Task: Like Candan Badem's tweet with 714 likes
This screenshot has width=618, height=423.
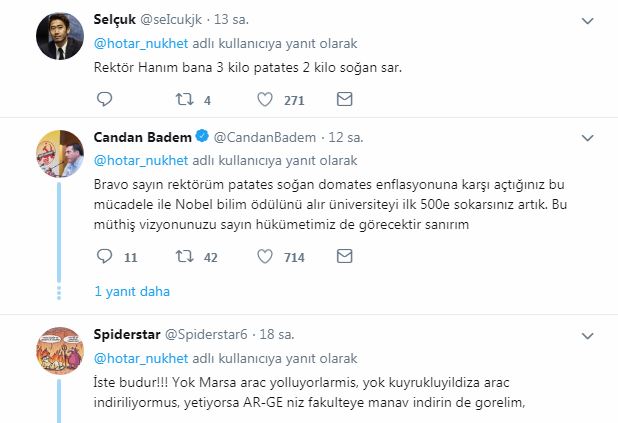Action: point(266,257)
